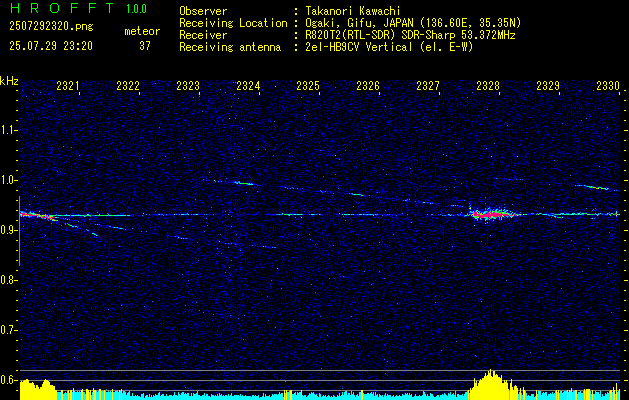The image size is (629, 400).
Task: Click time marker 2329
Action: (x=548, y=85)
